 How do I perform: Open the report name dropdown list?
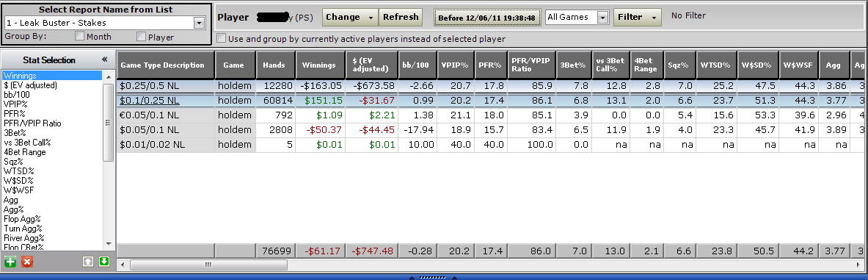pos(200,23)
